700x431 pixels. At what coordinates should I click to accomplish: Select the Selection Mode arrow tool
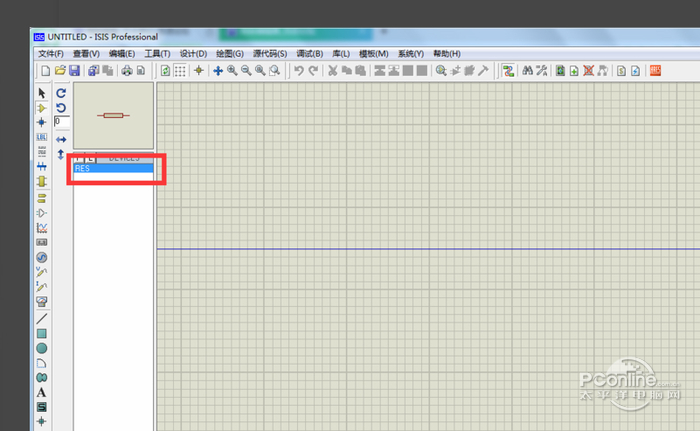click(42, 93)
